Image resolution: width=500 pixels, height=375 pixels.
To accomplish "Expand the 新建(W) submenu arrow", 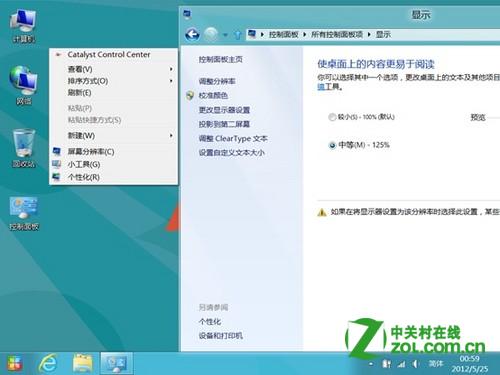I will 171,136.
